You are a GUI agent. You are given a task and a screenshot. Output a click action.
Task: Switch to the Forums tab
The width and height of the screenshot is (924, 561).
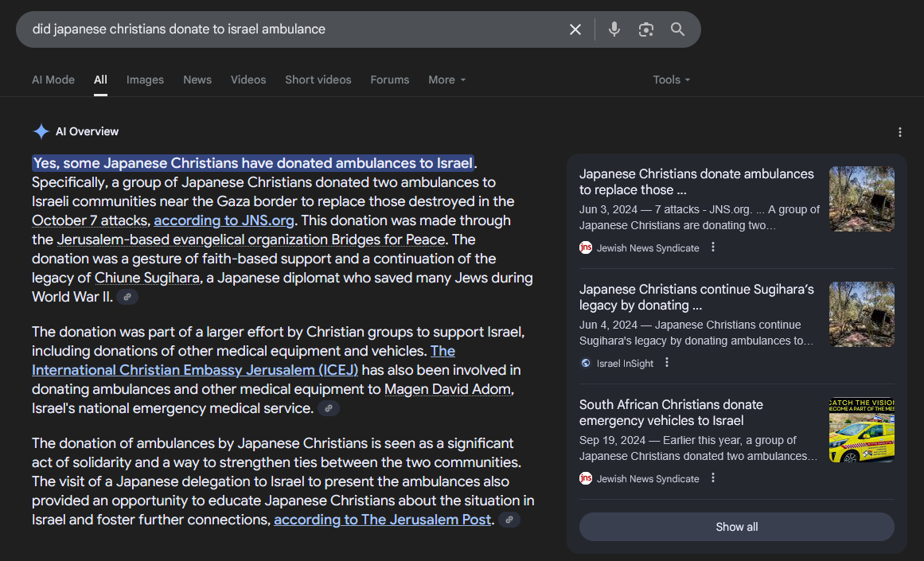click(389, 80)
